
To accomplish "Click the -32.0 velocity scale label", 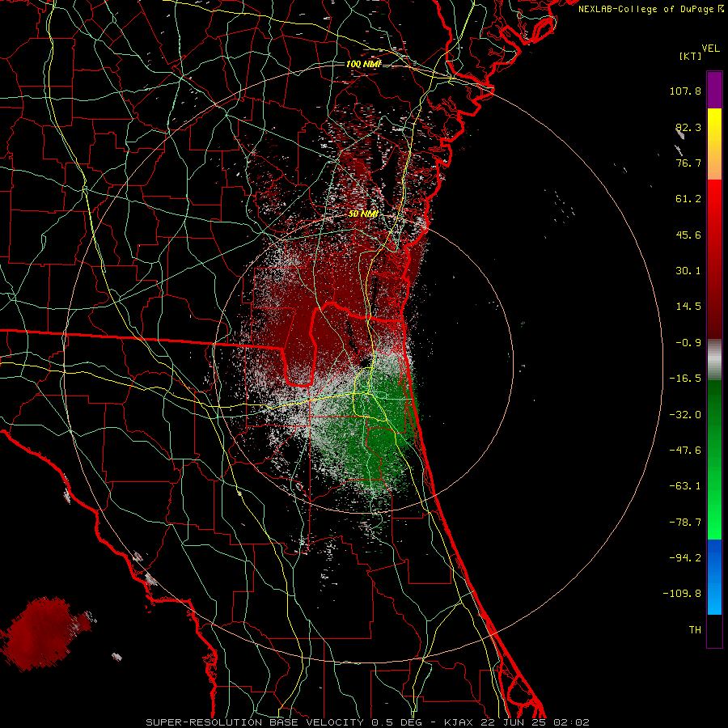I will pyautogui.click(x=685, y=415).
